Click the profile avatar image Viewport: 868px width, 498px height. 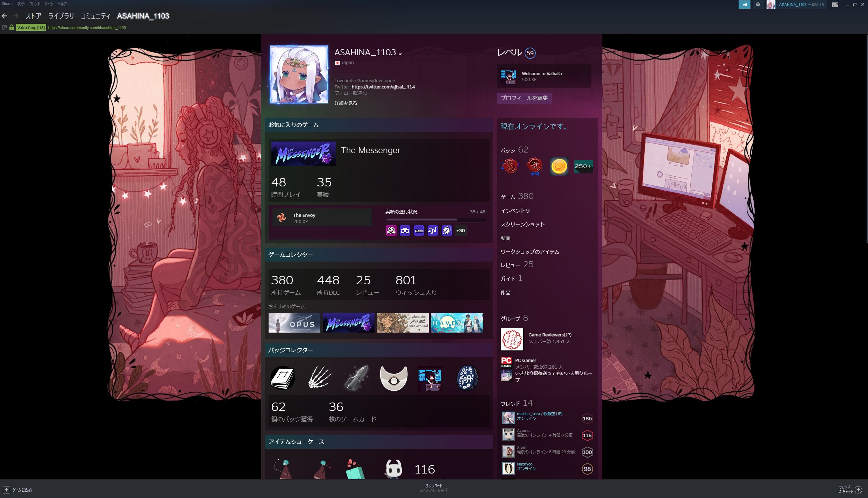click(299, 74)
